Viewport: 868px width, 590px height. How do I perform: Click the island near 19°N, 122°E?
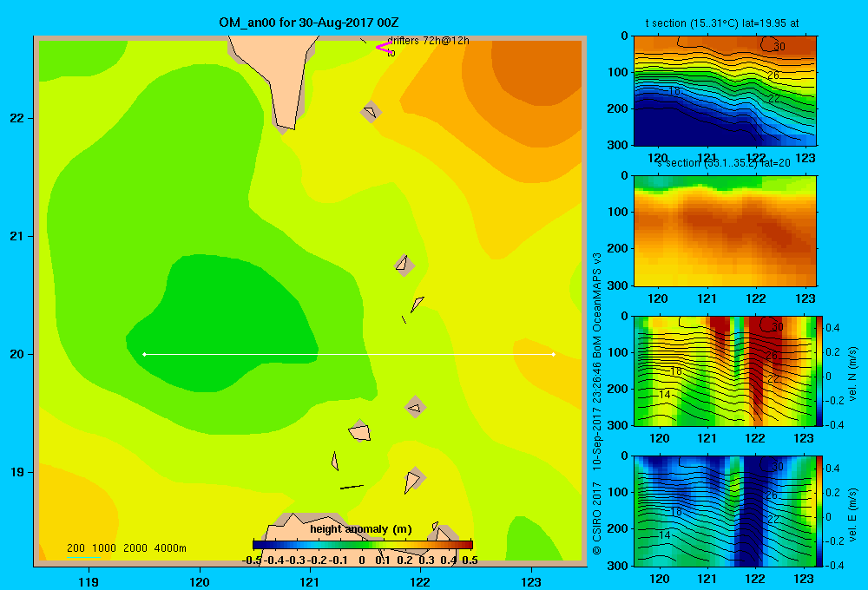click(x=413, y=480)
